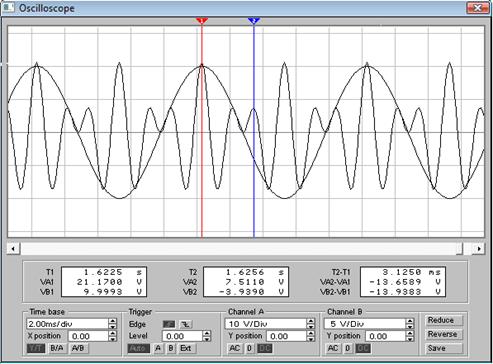Viewport: 493px width, 364px height.
Task: Click the scrollbar right arrow
Action: pos(479,249)
